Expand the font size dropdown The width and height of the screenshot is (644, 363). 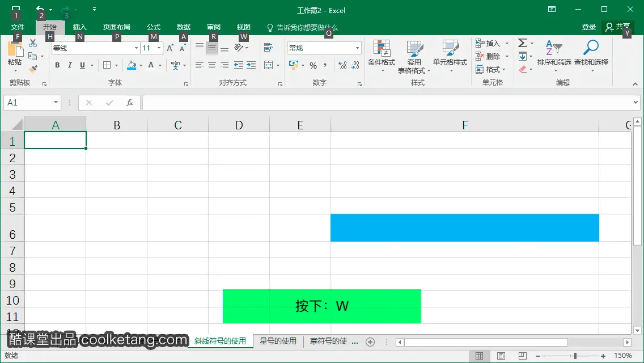[159, 48]
